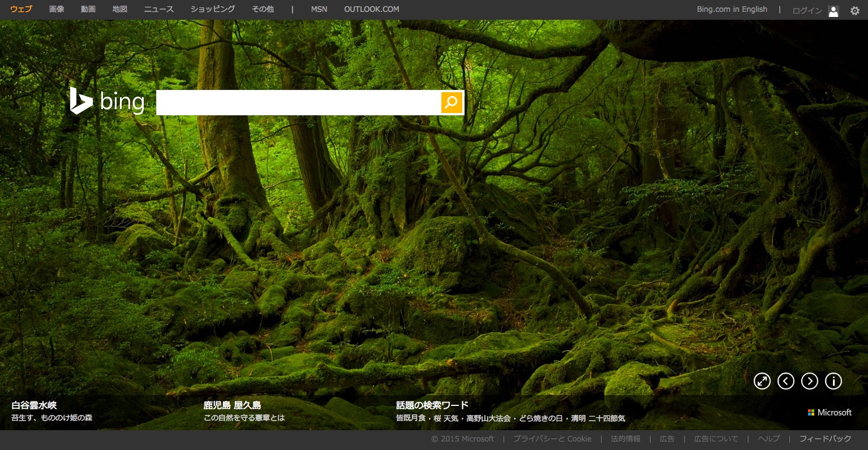Click the Microsoft logo in footer
The image size is (868, 450).
point(830,413)
